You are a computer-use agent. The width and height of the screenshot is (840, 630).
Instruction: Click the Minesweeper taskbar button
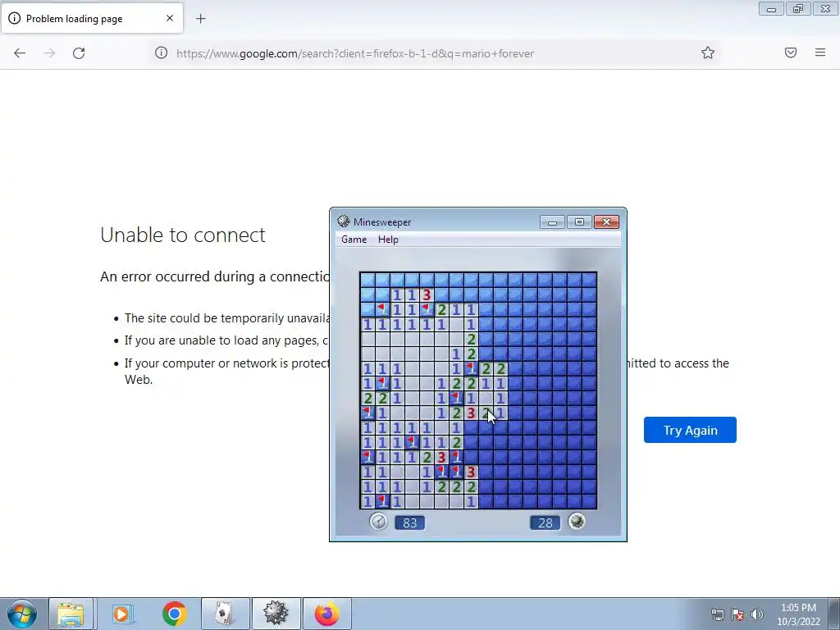276,614
